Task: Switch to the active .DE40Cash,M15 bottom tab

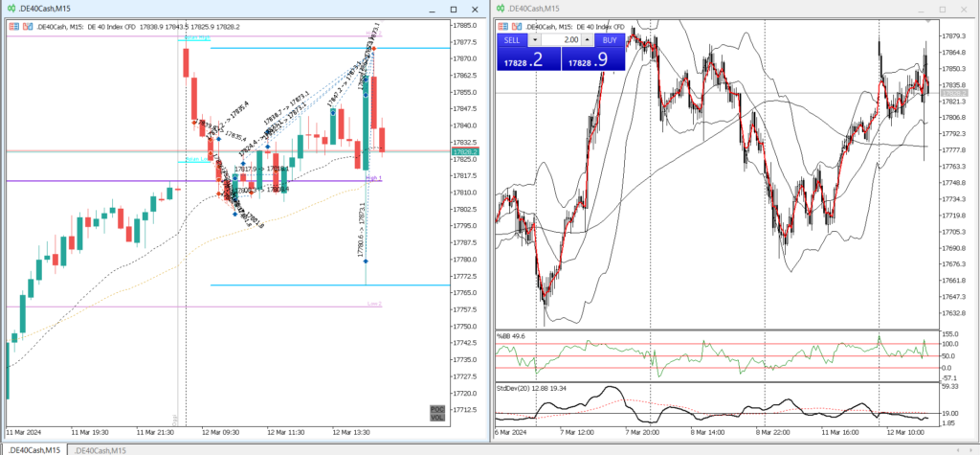Action: (x=33, y=450)
